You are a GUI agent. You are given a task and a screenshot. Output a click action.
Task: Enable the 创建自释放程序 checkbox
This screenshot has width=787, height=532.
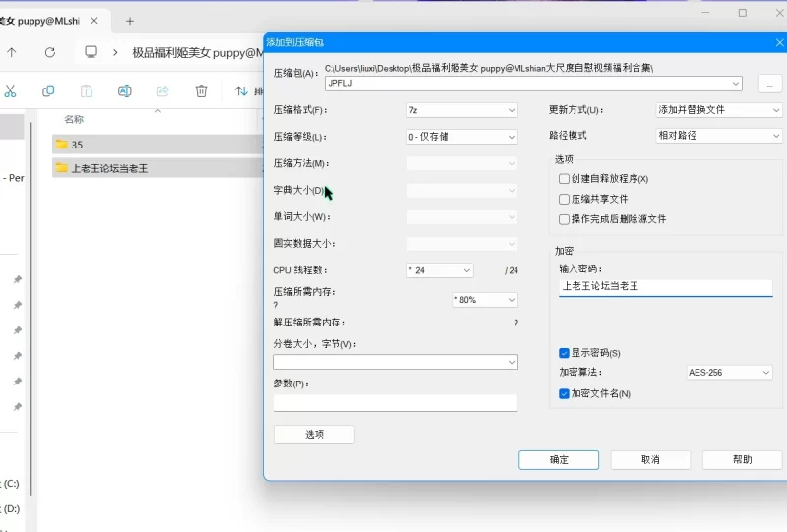coord(564,179)
